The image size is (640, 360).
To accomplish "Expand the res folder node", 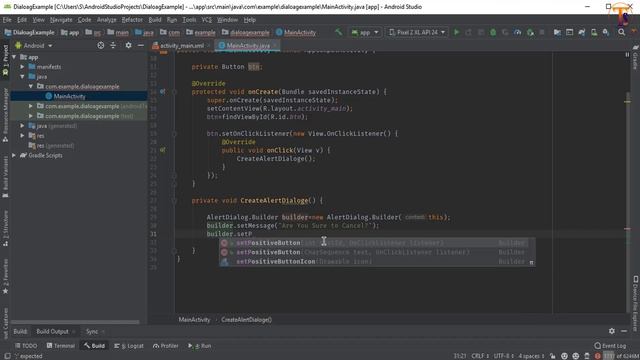I will point(22,136).
